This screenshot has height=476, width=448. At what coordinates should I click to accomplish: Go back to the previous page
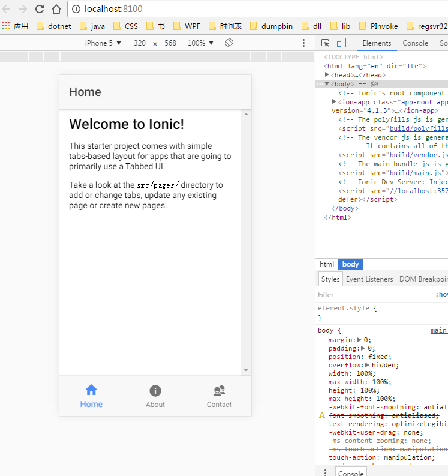[x=6, y=9]
